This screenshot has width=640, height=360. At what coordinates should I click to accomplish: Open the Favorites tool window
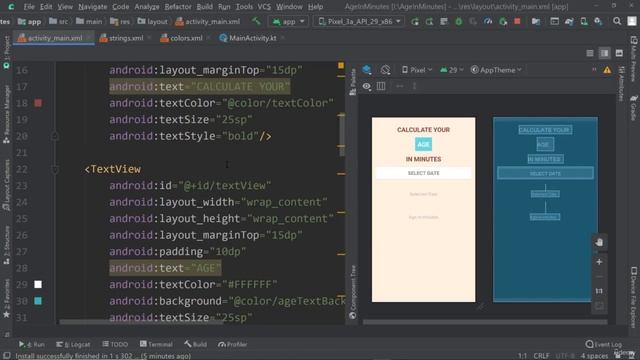(x=6, y=298)
